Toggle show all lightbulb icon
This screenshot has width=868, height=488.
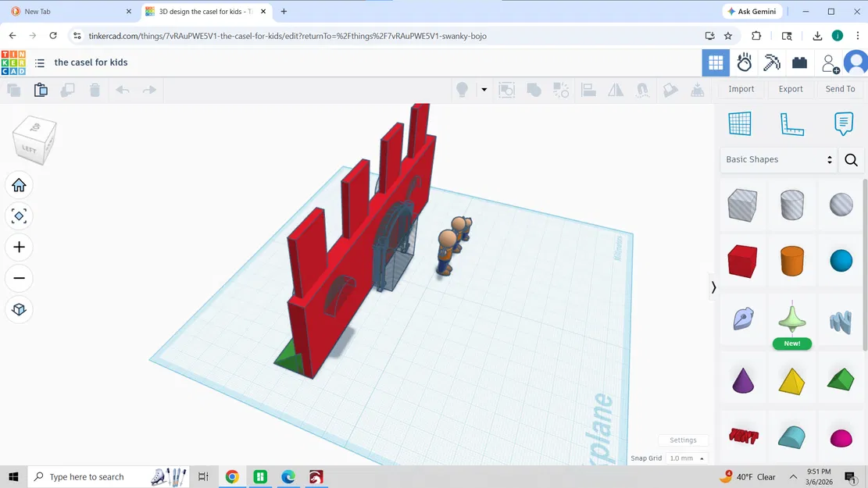[x=462, y=90]
